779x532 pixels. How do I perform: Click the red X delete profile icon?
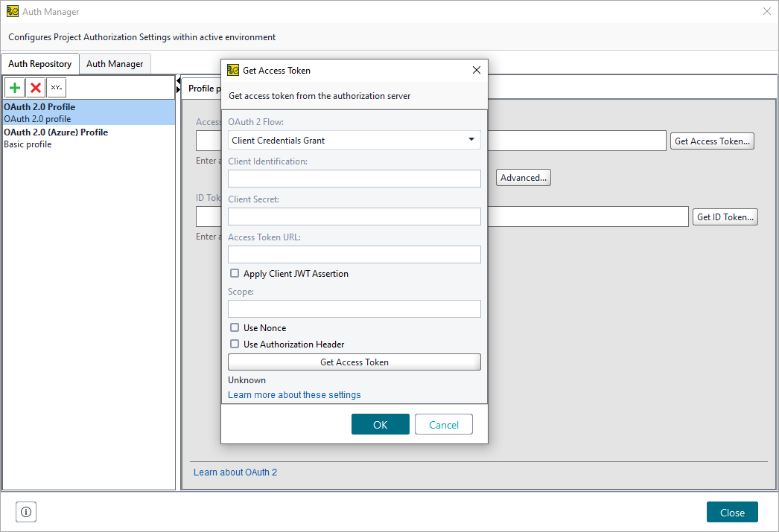[35, 87]
